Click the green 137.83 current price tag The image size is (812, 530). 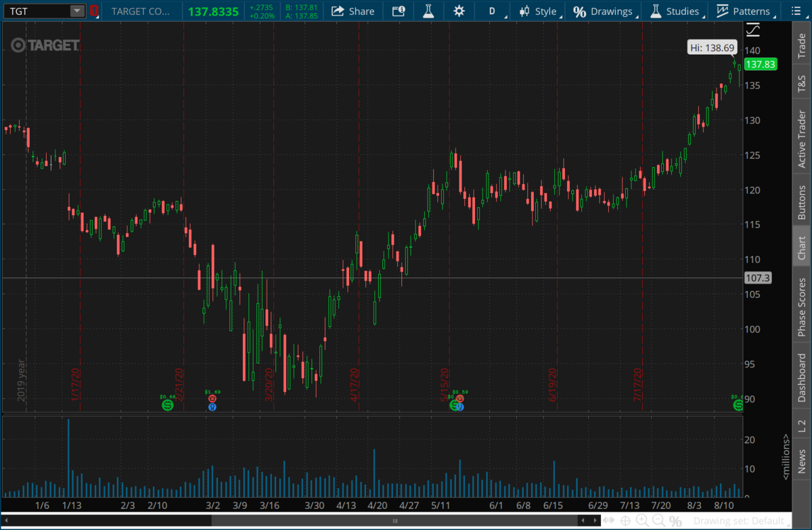pyautogui.click(x=760, y=64)
